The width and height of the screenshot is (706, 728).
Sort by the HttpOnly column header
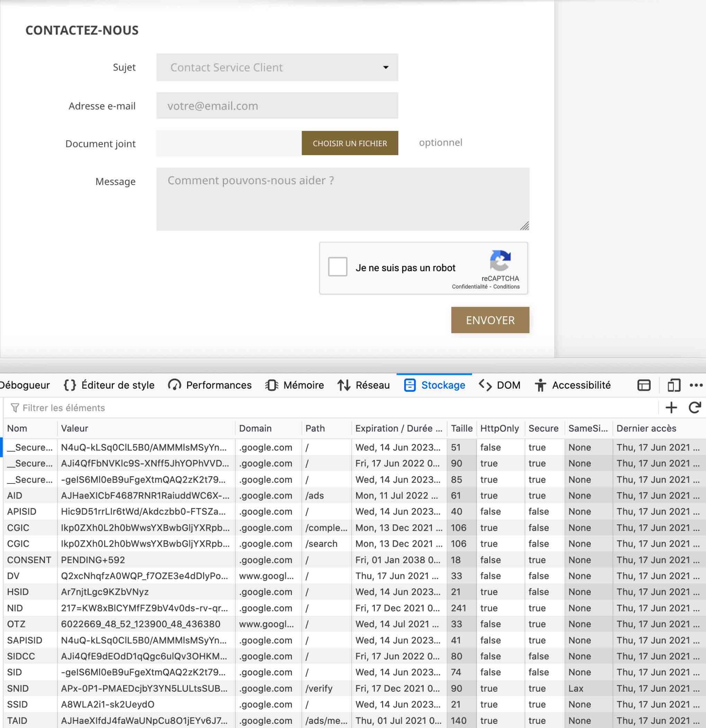[x=501, y=428]
